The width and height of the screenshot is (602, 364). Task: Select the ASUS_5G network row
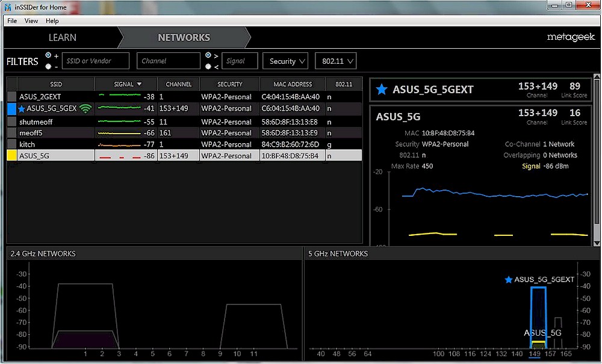[184, 155]
